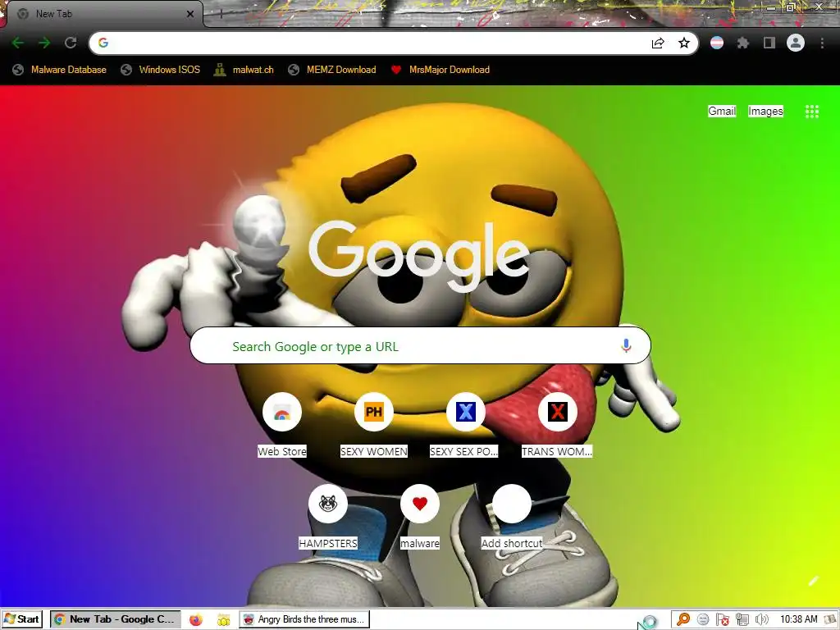840x630 pixels.
Task: Click the round smiley tray icon
Action: tap(703, 620)
